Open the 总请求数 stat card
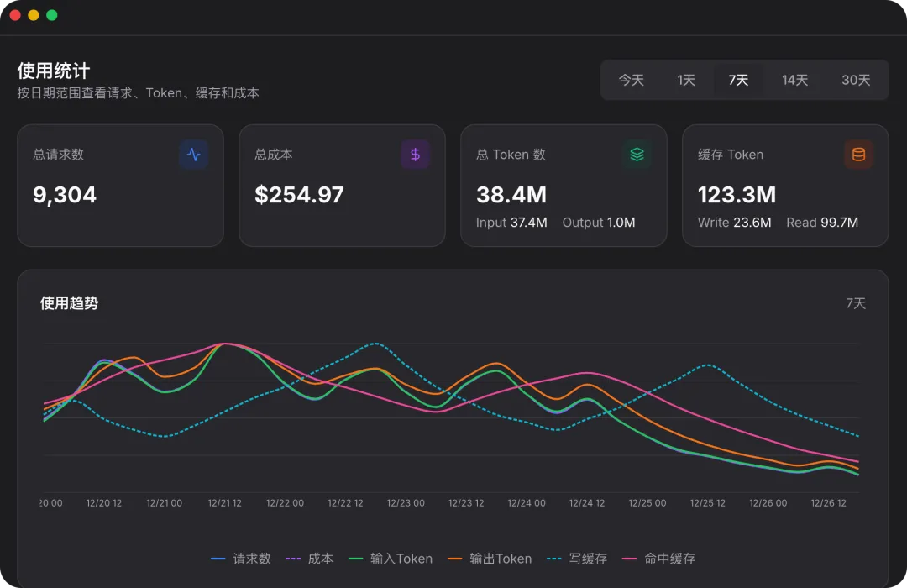Image resolution: width=907 pixels, height=588 pixels. (120, 186)
